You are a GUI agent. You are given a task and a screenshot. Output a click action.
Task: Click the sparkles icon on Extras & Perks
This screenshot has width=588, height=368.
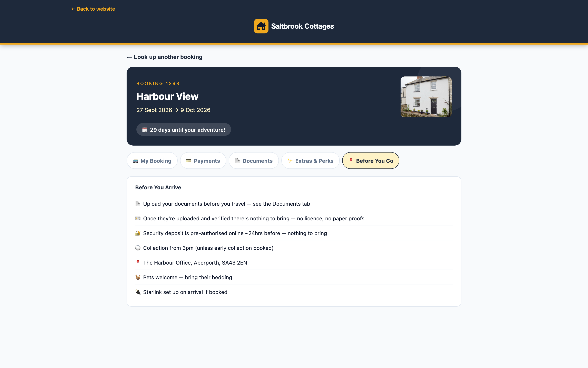[290, 161]
